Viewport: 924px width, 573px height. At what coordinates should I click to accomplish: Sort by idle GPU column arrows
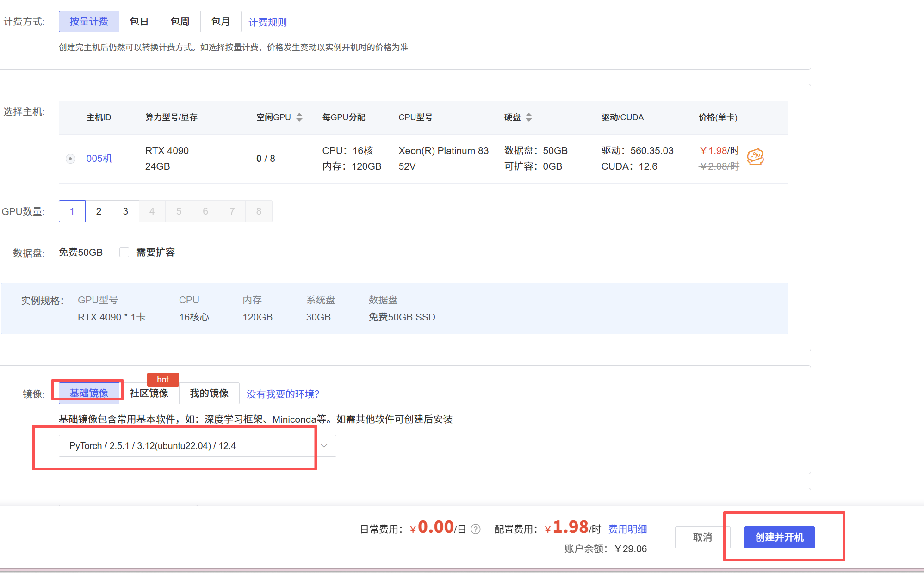[299, 117]
